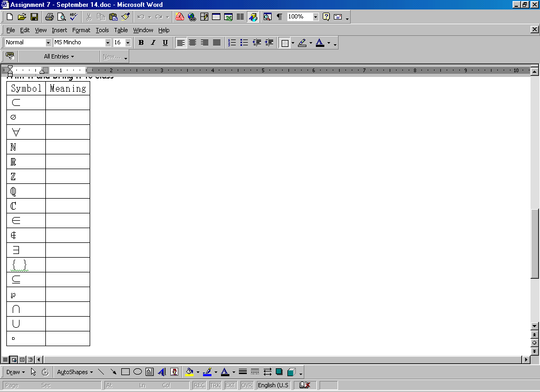Create a new blank document
The width and height of the screenshot is (540, 392).
coord(9,17)
